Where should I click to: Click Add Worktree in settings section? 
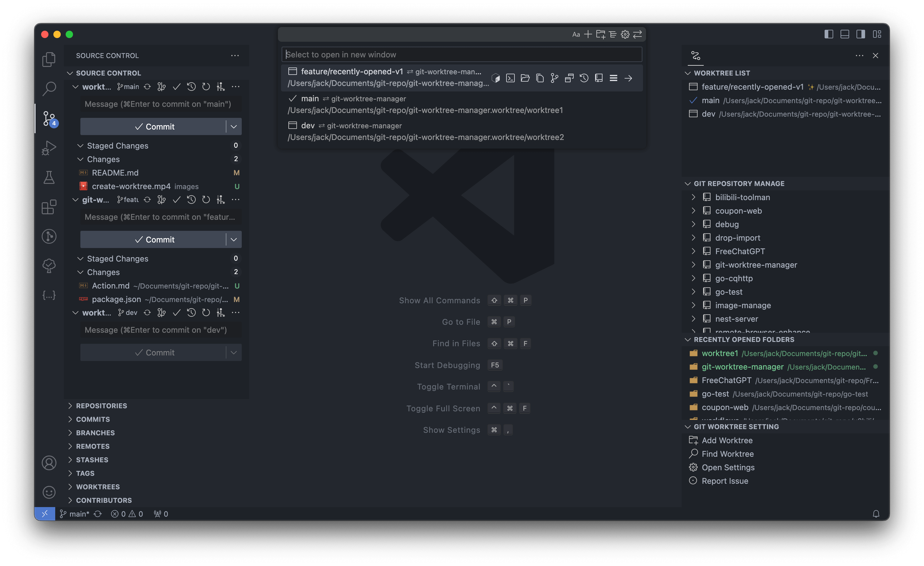[727, 440]
